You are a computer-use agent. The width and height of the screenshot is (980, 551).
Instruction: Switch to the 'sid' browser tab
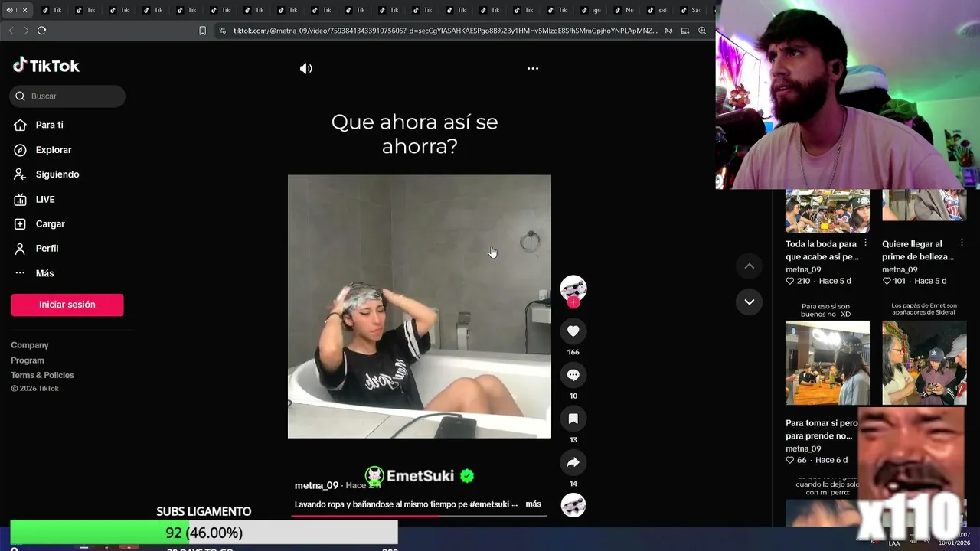click(657, 10)
